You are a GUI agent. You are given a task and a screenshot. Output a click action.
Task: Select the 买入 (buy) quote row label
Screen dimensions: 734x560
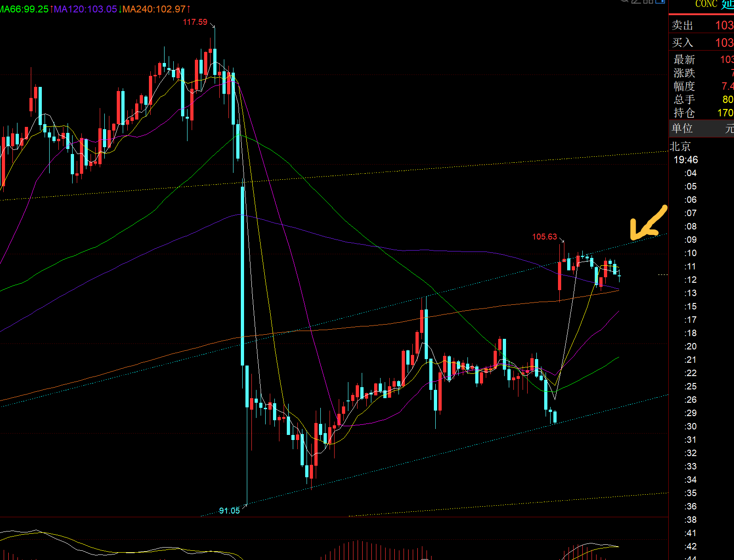tap(683, 43)
